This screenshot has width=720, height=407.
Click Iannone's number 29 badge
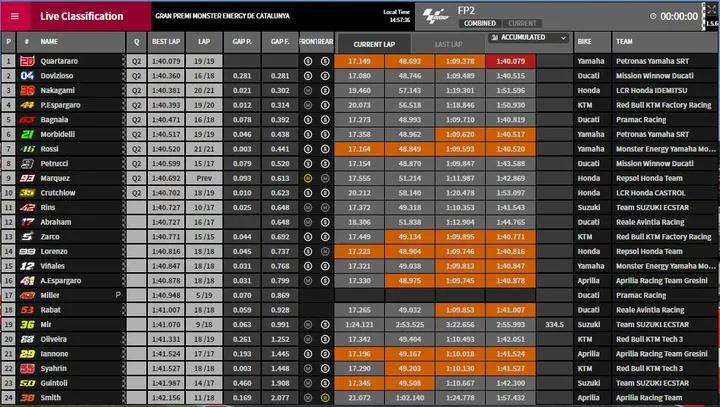27,354
